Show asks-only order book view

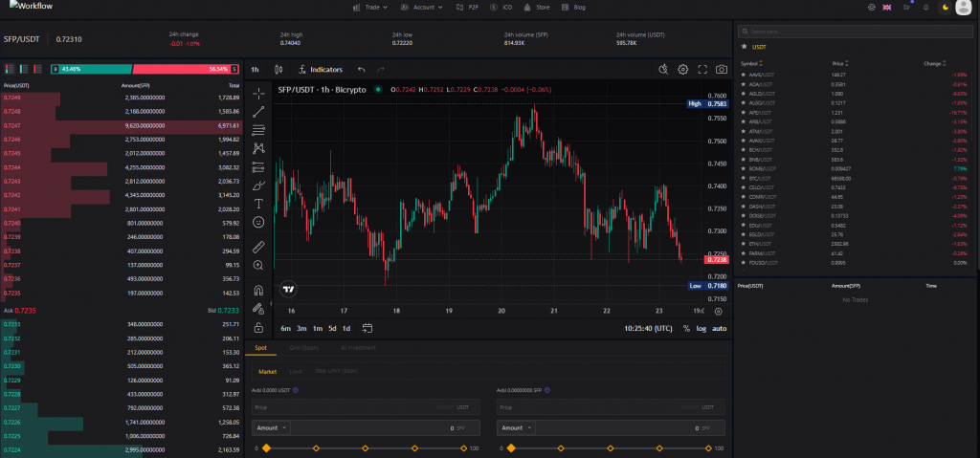37,69
